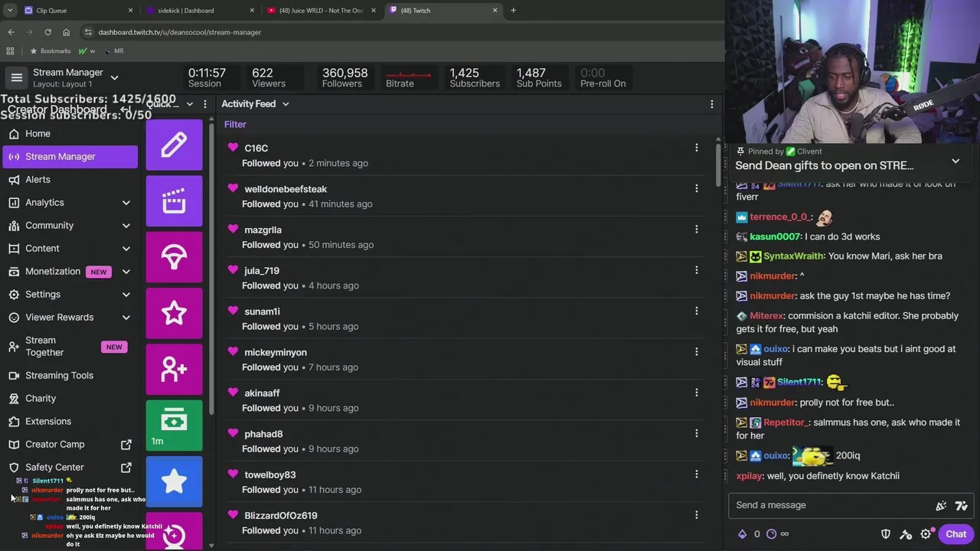Open Extensions in the sidebar
The image size is (980, 551).
click(x=70, y=421)
